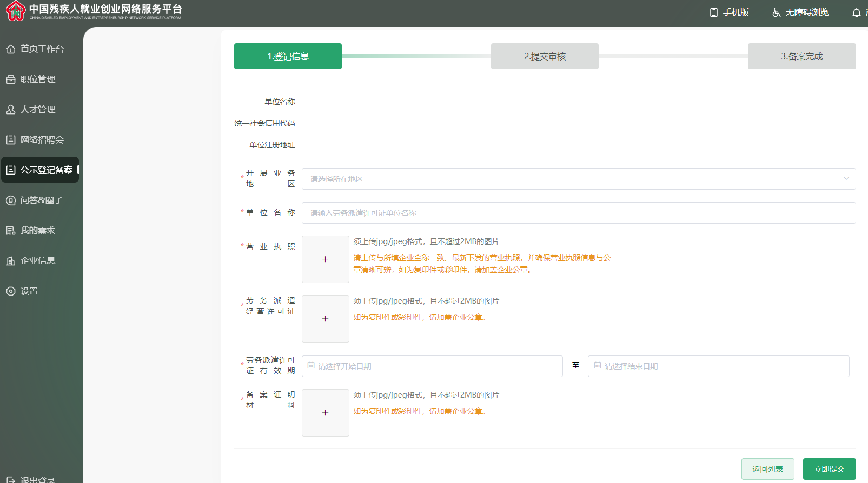This screenshot has width=868, height=483.
Task: Add filing proof material via plus box
Action: coord(325,413)
